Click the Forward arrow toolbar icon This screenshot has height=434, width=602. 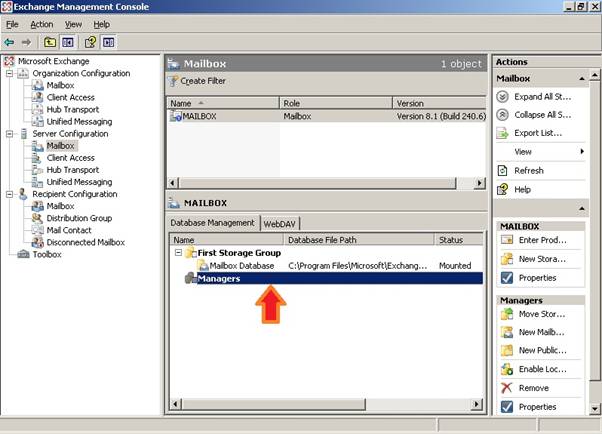[26, 42]
